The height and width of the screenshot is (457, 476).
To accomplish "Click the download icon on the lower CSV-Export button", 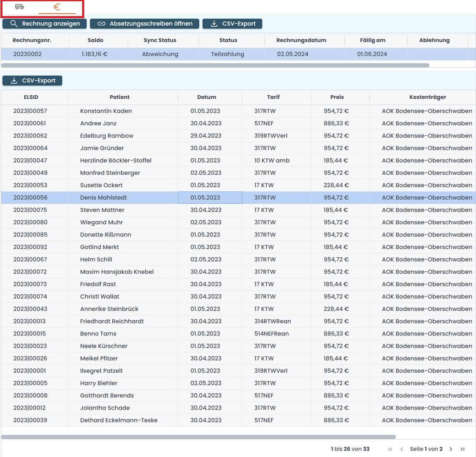I will click(13, 80).
